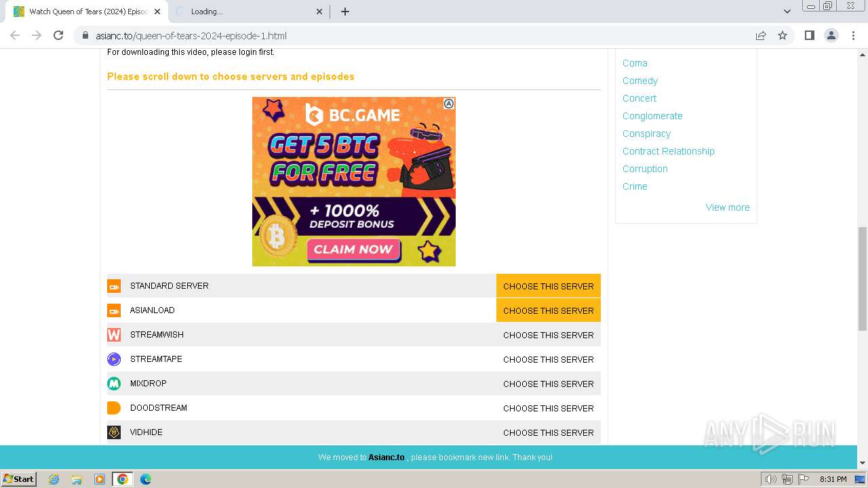This screenshot has width=868, height=488.
Task: Open the Corruption genre link
Action: coord(645,169)
